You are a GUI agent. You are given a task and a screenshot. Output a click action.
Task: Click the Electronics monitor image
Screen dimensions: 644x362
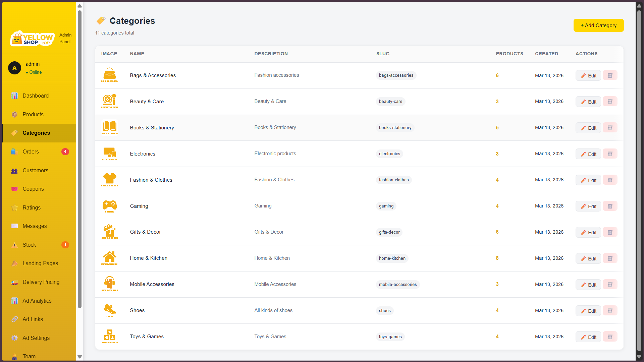[110, 154]
